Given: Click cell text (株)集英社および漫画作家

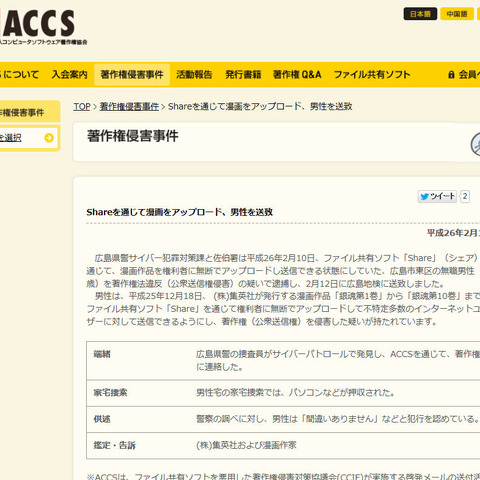Looking at the screenshot, I should pyautogui.click(x=246, y=445).
